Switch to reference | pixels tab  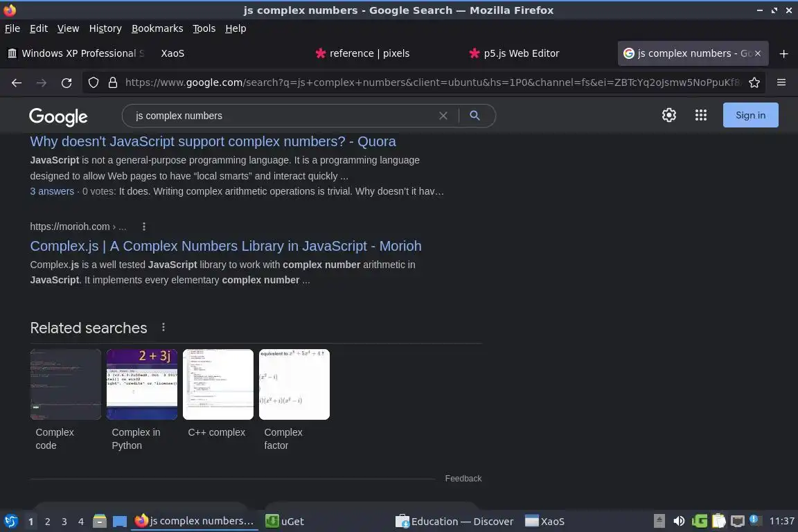click(x=383, y=53)
